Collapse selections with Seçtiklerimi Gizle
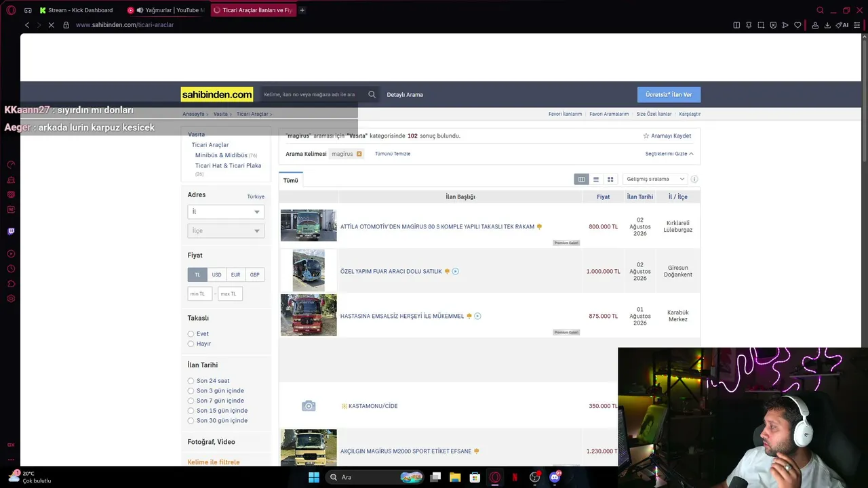This screenshot has height=488, width=868. pyautogui.click(x=669, y=154)
